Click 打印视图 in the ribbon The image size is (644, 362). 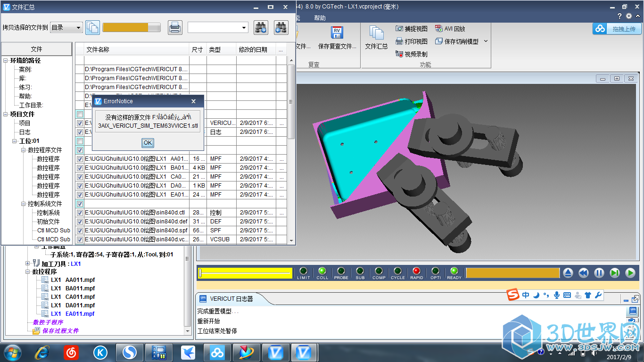[412, 41]
